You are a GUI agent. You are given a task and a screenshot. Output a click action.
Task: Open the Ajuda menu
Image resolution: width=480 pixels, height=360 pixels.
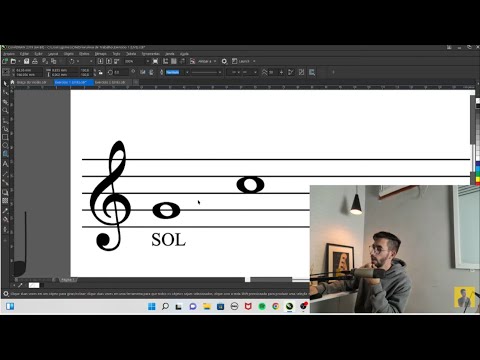click(184, 54)
